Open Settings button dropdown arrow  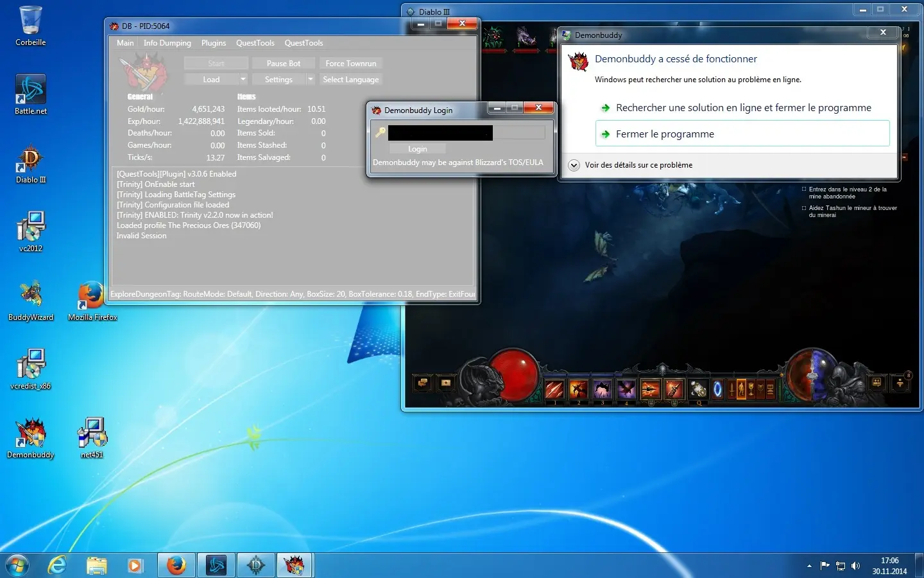tap(311, 79)
